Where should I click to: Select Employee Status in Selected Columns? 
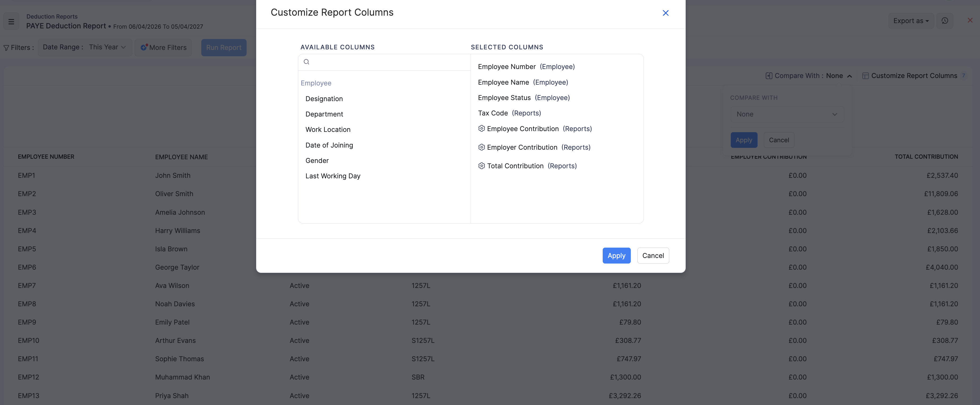coord(523,97)
